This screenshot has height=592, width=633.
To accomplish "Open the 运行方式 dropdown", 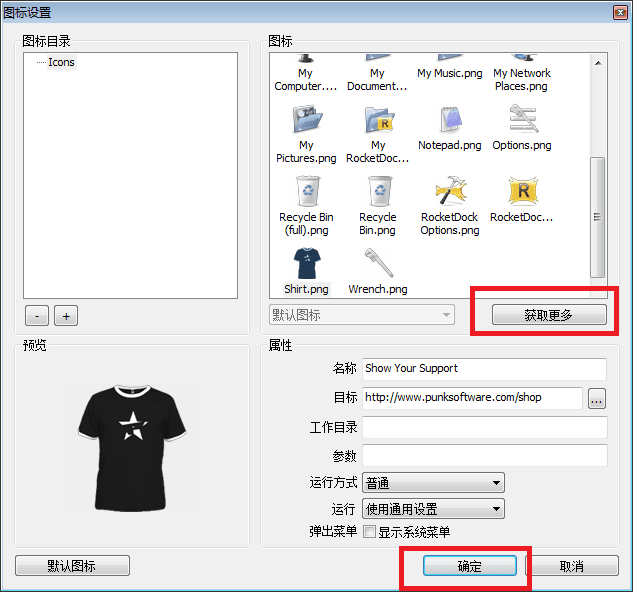I will point(433,483).
